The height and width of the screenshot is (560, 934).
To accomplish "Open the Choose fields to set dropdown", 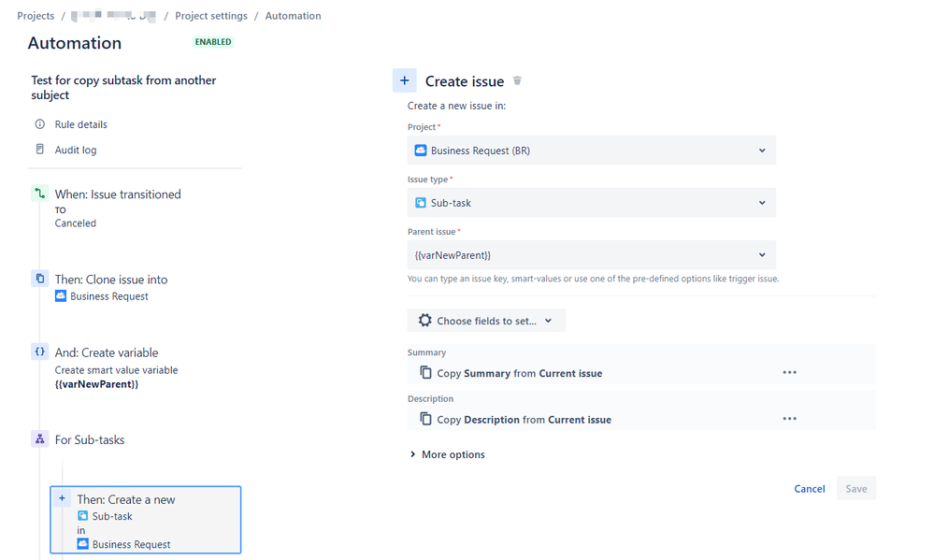I will (487, 321).
